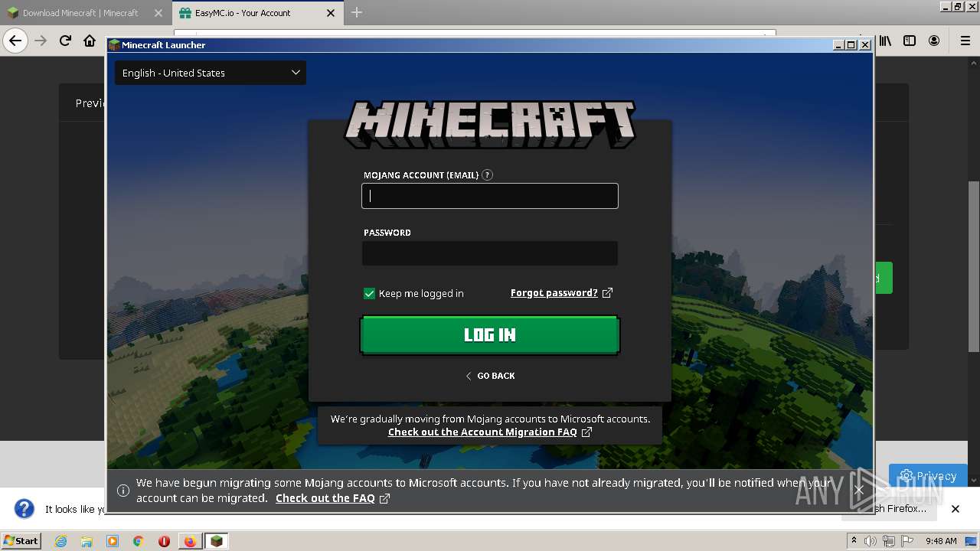
Task: Show hidden system tray icons
Action: [854, 541]
